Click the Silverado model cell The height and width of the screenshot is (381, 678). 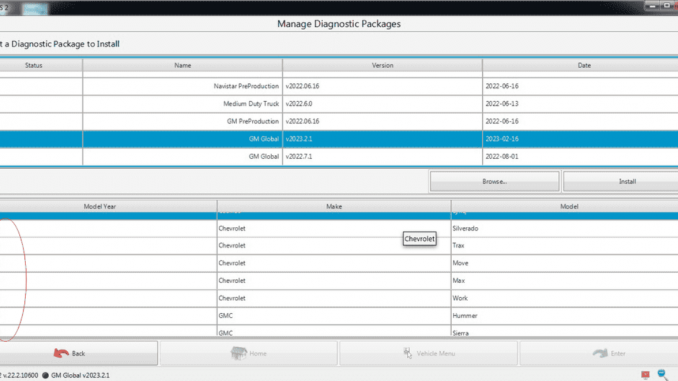coord(565,228)
